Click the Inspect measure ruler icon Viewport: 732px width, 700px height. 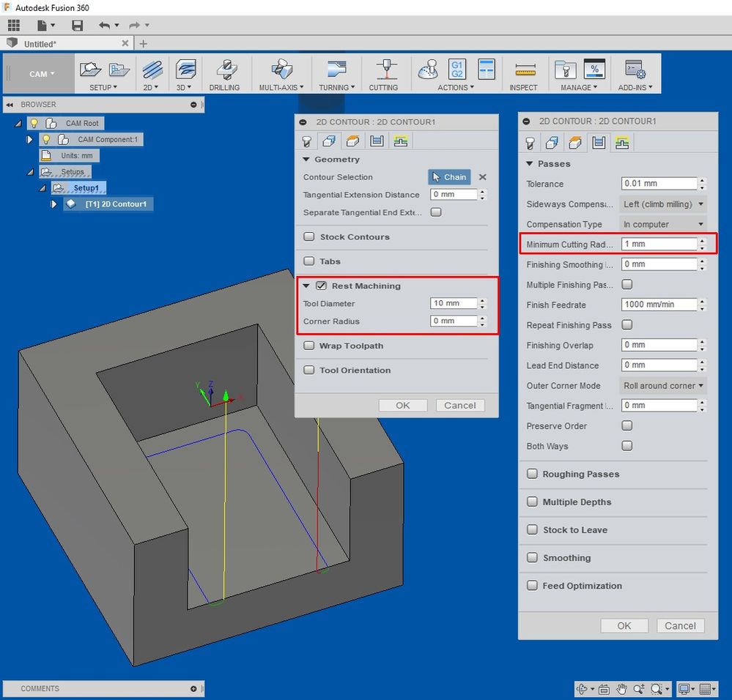tap(525, 70)
